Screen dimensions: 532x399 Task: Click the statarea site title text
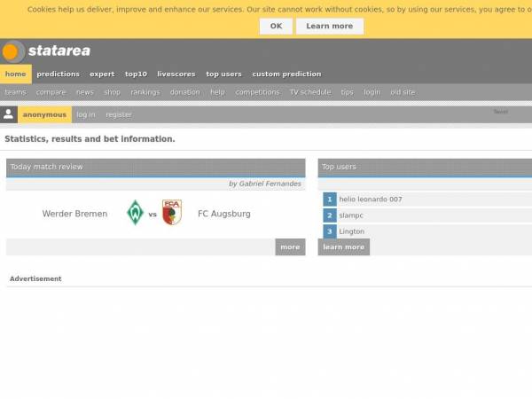pos(59,51)
